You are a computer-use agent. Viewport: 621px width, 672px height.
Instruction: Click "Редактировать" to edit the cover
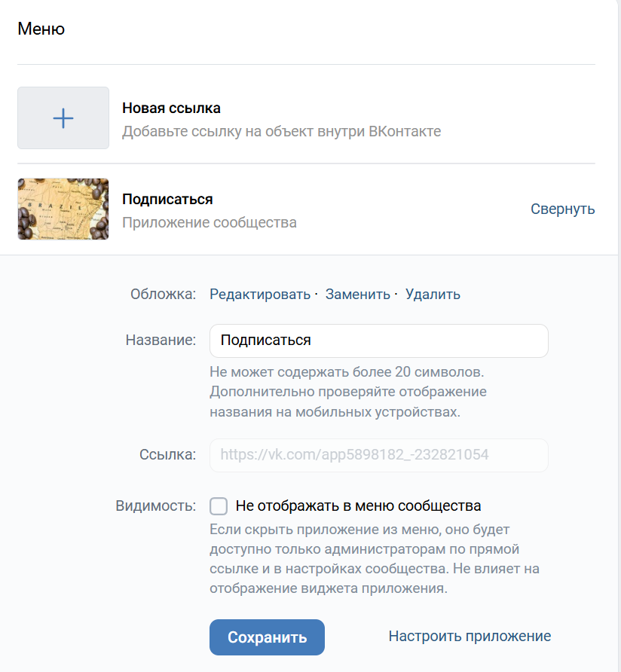(260, 295)
